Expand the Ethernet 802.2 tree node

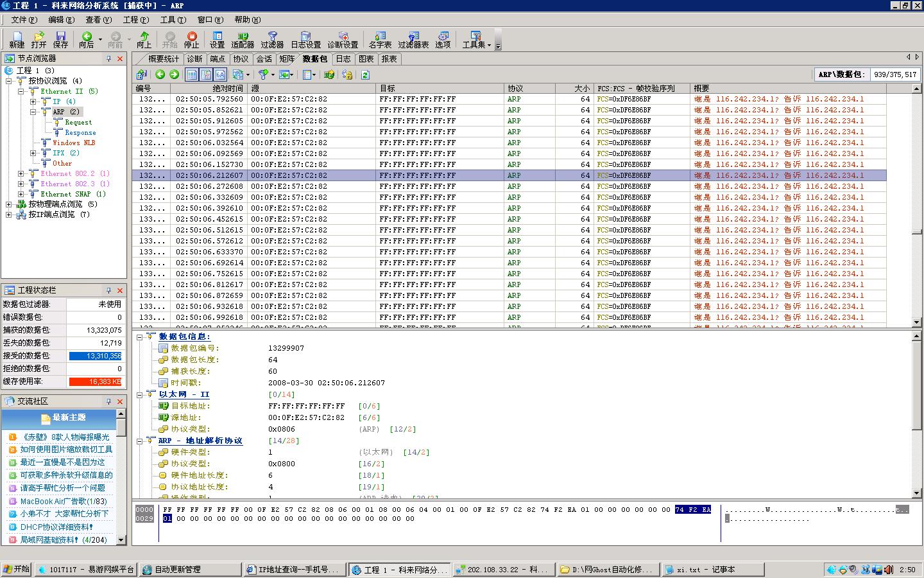[21, 173]
